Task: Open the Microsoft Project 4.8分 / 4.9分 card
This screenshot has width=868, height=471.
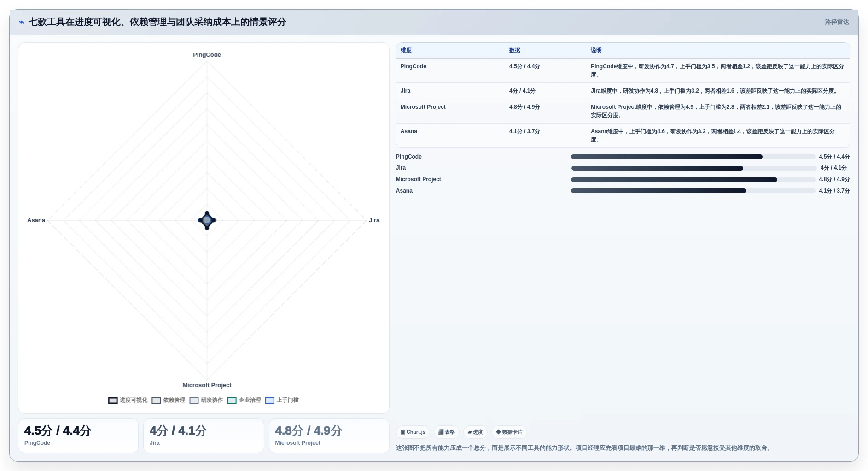Action: [x=329, y=436]
